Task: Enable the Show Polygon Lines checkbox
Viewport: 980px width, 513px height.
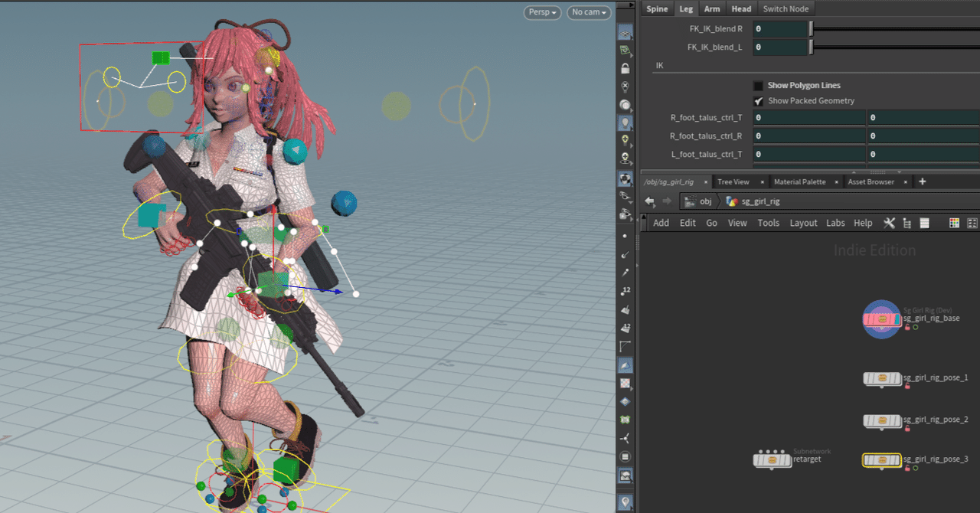Action: tap(758, 85)
